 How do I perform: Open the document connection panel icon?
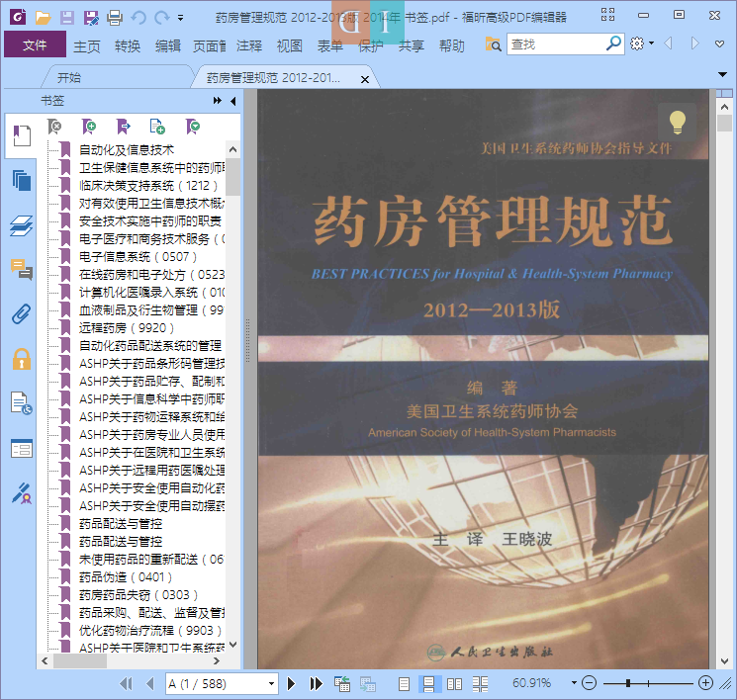point(21,403)
